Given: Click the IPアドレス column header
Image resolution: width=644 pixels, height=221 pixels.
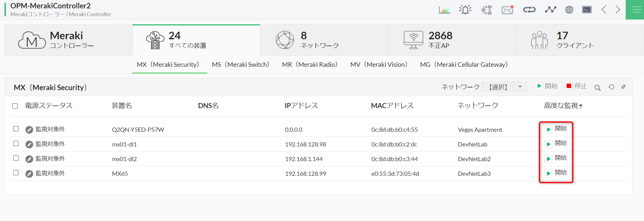Looking at the screenshot, I should 301,106.
